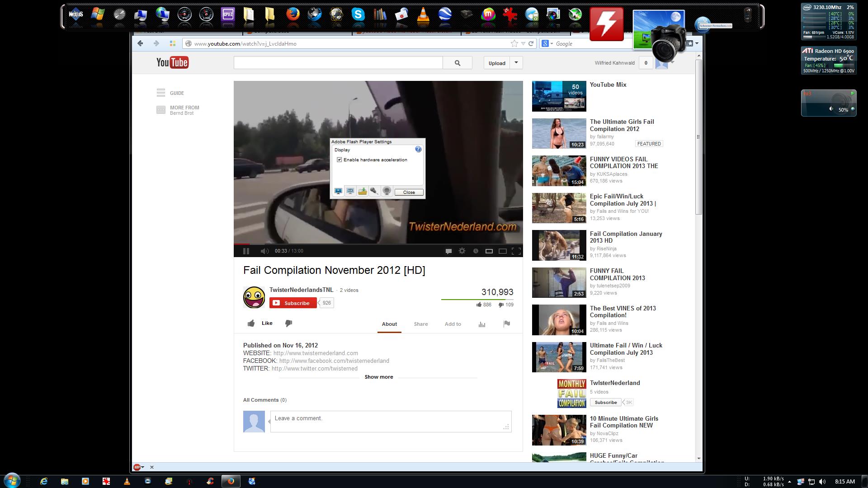Mute the video with speaker icon

point(264,251)
